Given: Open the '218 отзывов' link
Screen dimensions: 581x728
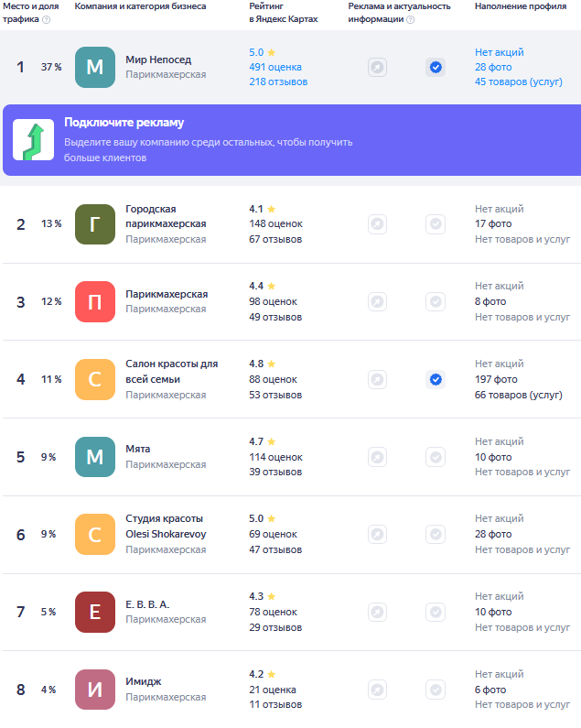Looking at the screenshot, I should coord(278,81).
